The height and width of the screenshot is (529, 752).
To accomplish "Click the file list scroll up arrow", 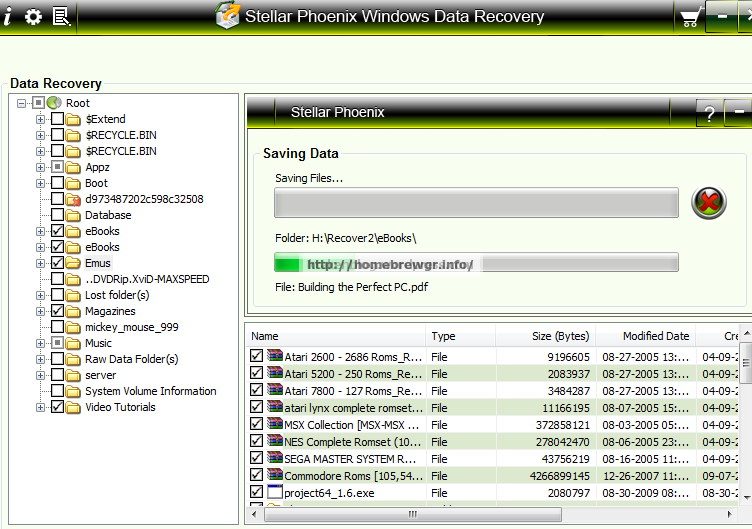I will coord(746,333).
